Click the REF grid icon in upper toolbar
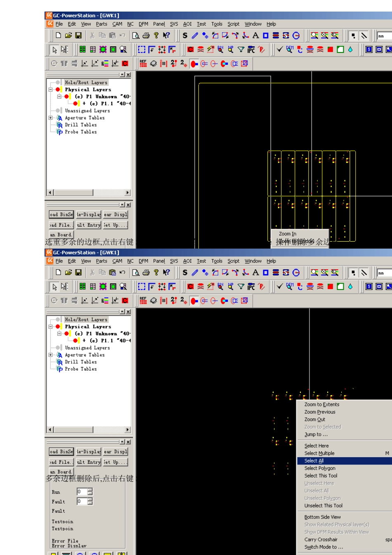The width and height of the screenshot is (392, 555). (143, 64)
